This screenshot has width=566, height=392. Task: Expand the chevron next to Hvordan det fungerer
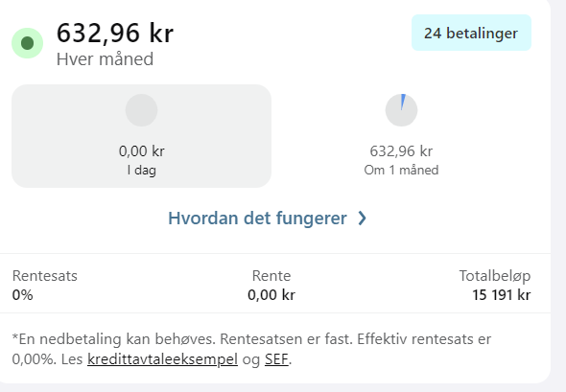[362, 219]
